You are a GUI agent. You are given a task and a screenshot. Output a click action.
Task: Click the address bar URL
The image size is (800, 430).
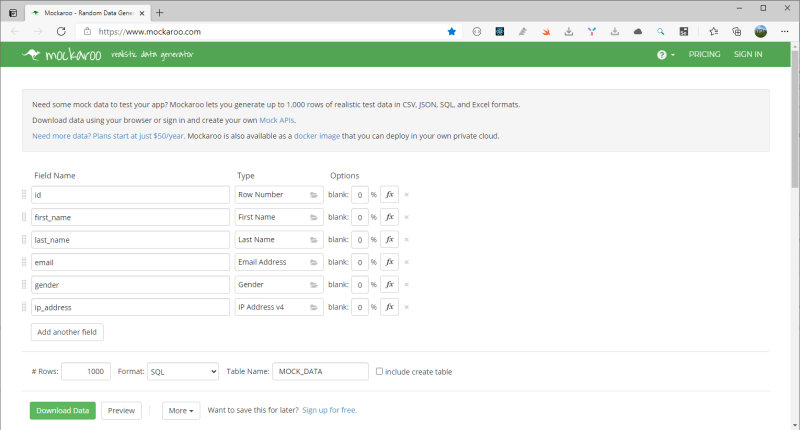149,32
